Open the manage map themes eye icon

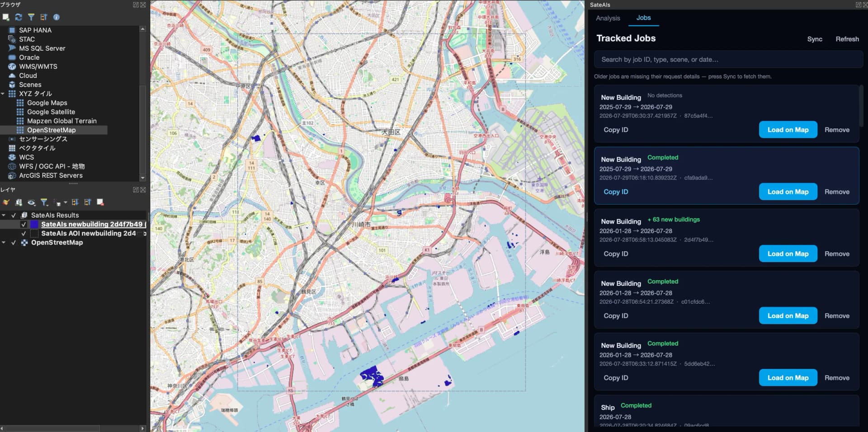click(x=31, y=202)
